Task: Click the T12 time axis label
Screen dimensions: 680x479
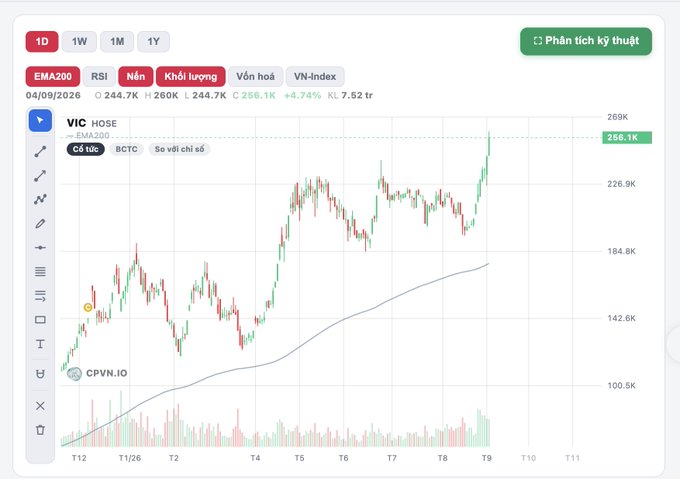Action: click(x=79, y=458)
